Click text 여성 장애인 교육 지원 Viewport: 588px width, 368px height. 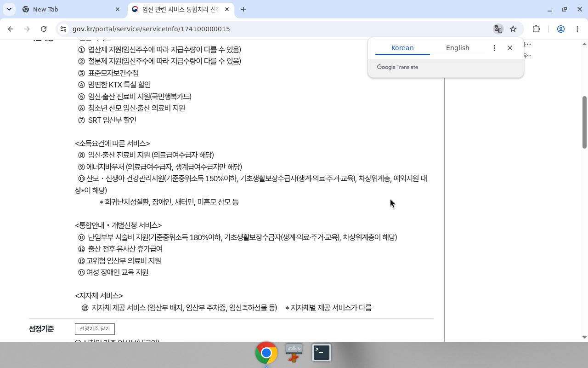pos(117,272)
